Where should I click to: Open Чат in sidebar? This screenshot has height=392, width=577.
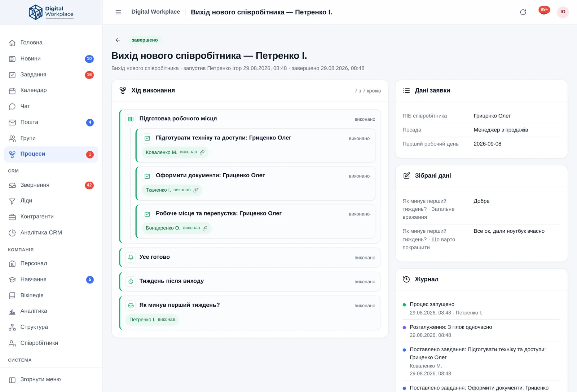[51, 106]
